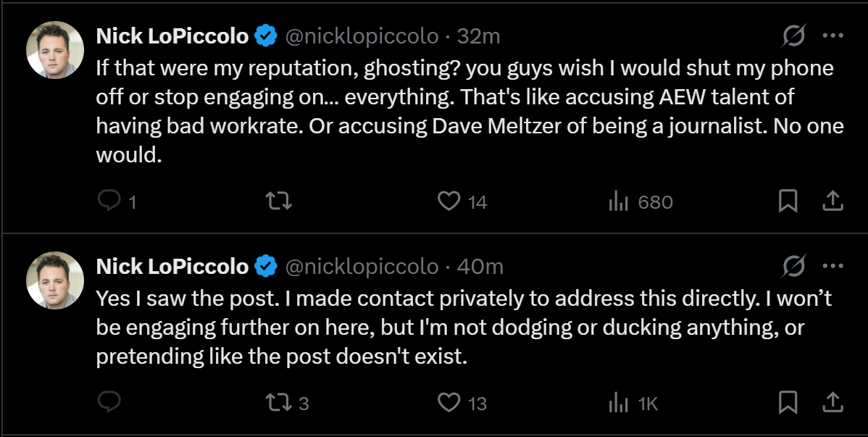Open Nick LoPiccolo name on 32m tweet
Viewport: 868px width, 437px height.
tap(172, 36)
